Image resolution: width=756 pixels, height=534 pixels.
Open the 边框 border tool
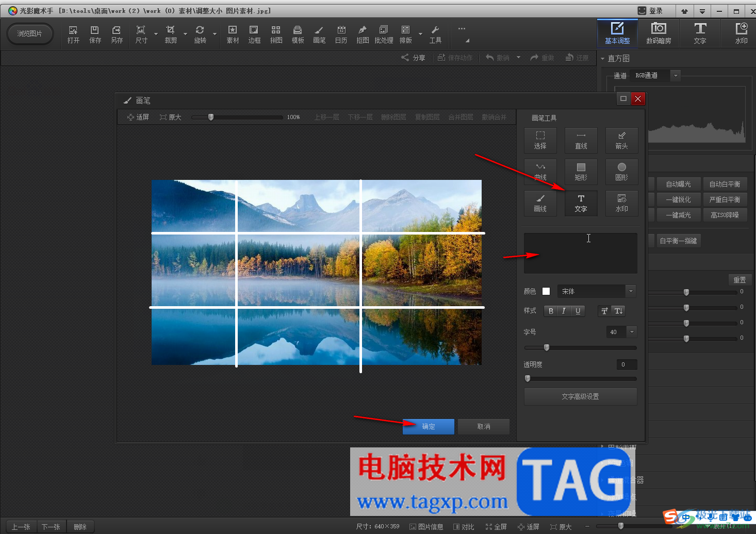click(254, 35)
